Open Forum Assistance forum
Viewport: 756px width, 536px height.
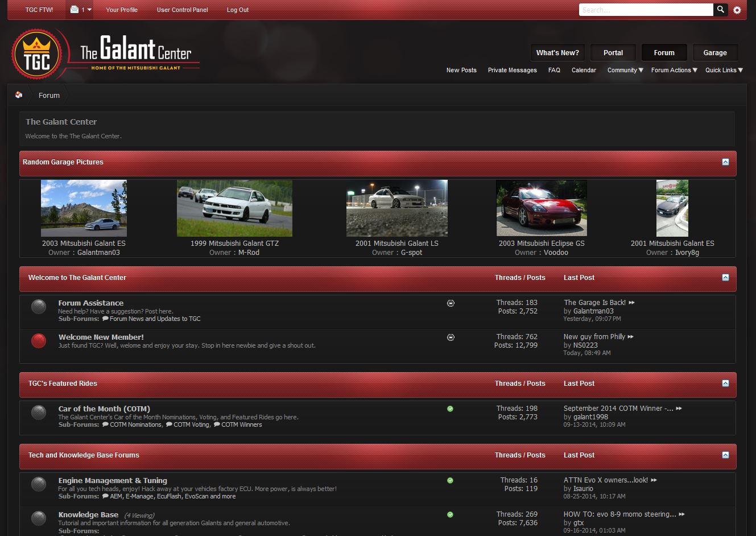point(91,303)
